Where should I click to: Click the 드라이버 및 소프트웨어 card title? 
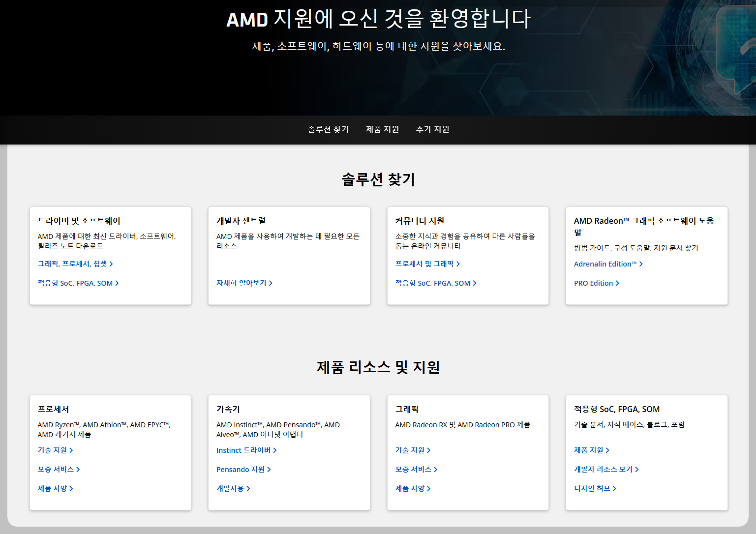[79, 221]
